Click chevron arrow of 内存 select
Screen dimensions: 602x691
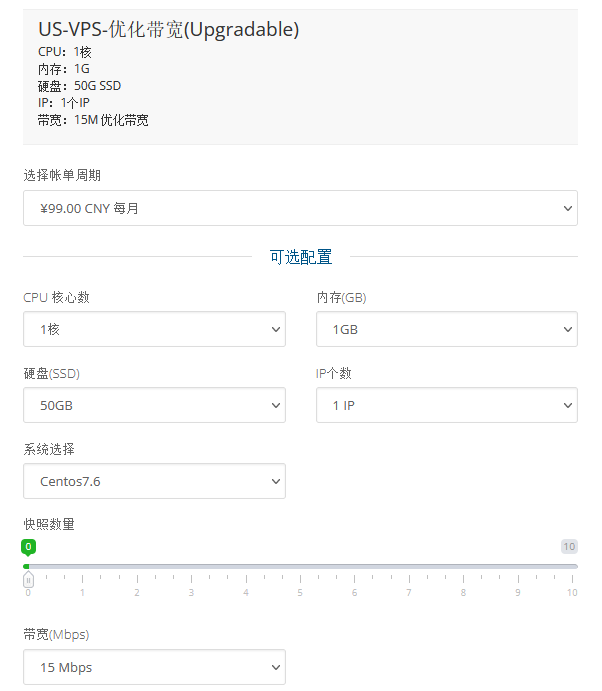[568, 329]
